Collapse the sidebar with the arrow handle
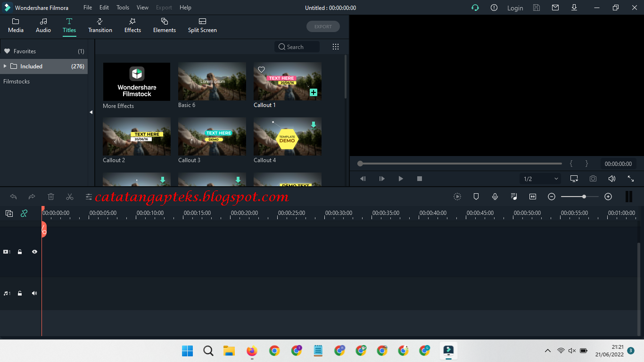 91,112
